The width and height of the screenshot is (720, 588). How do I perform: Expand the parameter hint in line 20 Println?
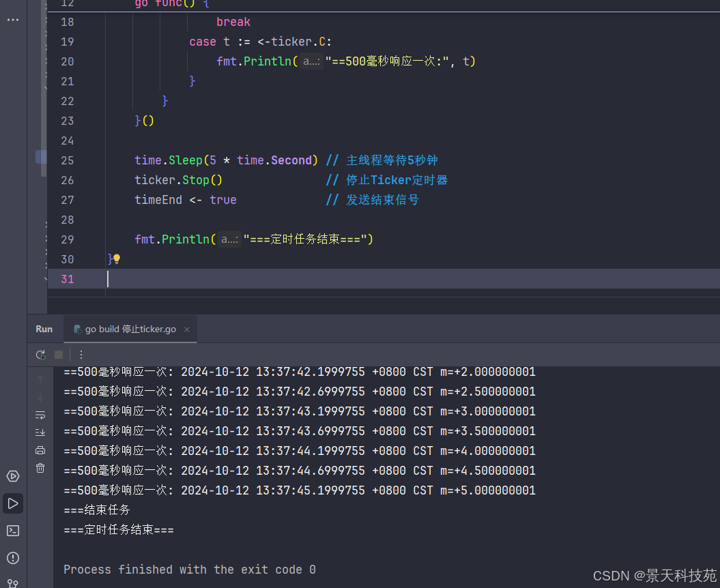point(311,61)
